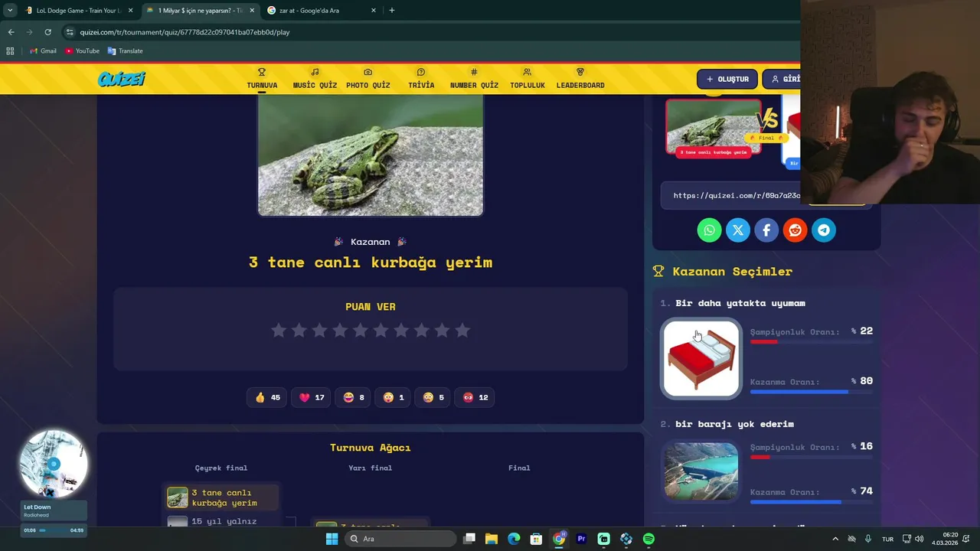
Task: Share result via Telegram icon
Action: point(824,230)
